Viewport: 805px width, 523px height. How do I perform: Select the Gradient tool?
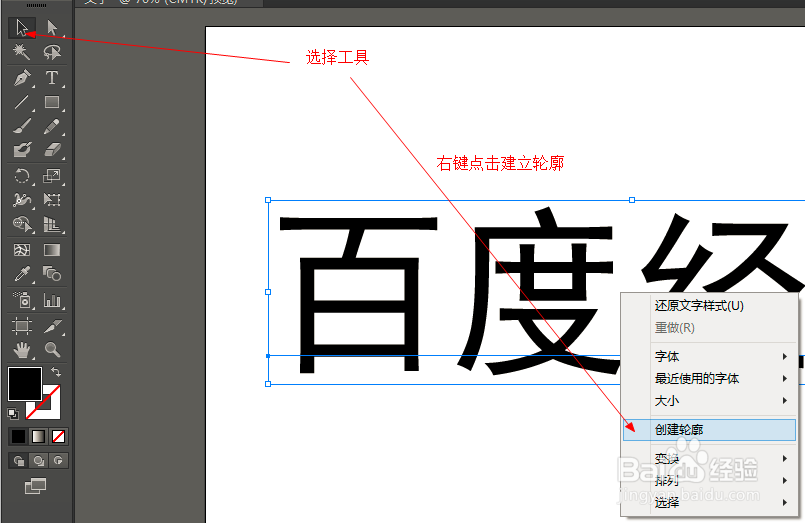[x=52, y=250]
